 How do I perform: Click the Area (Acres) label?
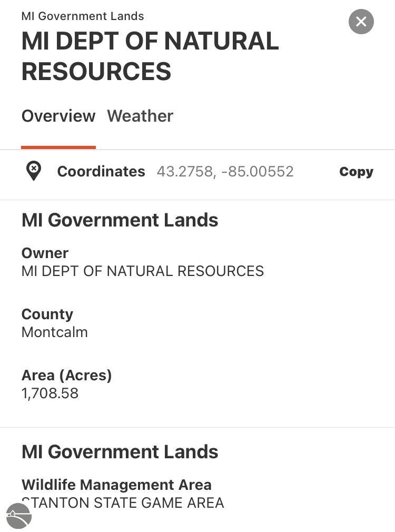[66, 375]
